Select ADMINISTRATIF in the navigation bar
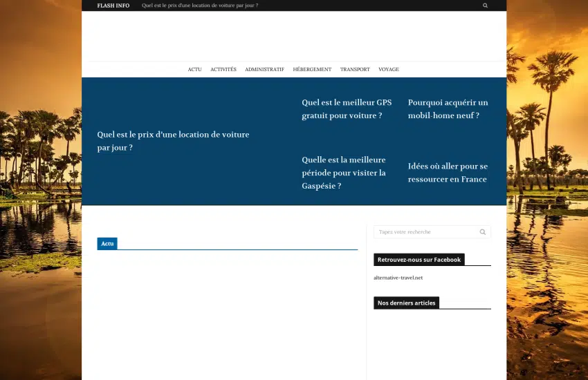The height and width of the screenshot is (380, 588). (x=264, y=69)
